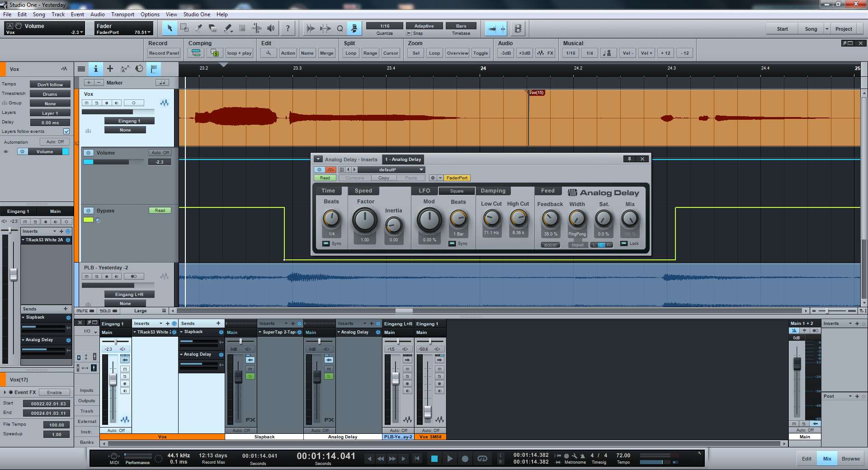Click the Play transport button

tap(449, 458)
